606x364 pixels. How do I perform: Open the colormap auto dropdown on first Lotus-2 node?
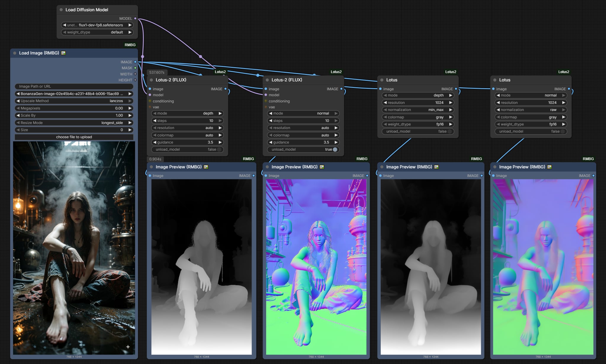point(187,135)
